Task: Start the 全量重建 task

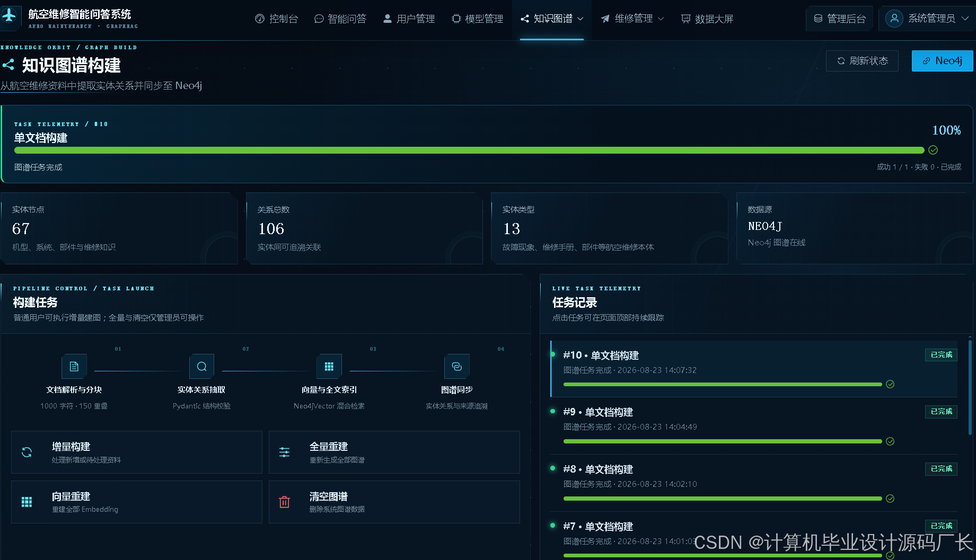Action: click(394, 452)
